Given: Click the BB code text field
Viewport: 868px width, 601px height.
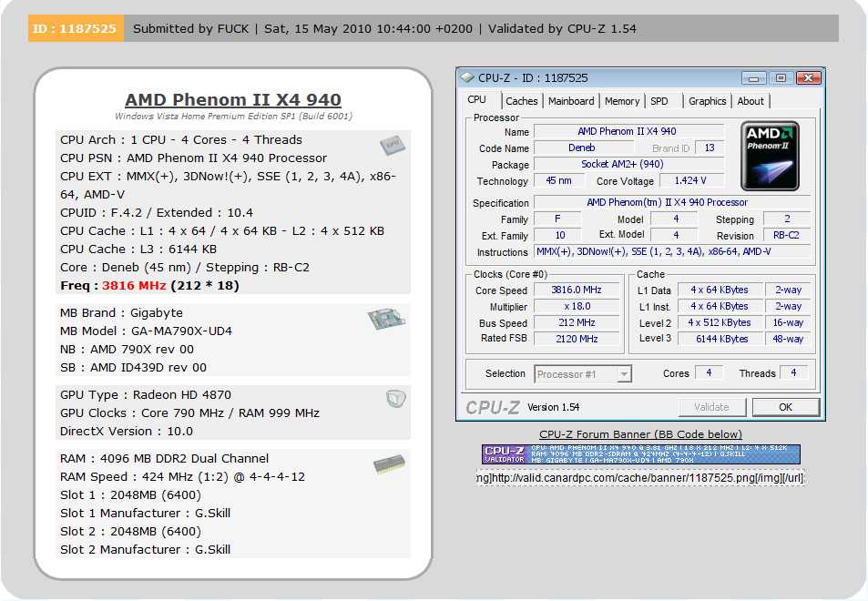Looking at the screenshot, I should click(x=640, y=477).
